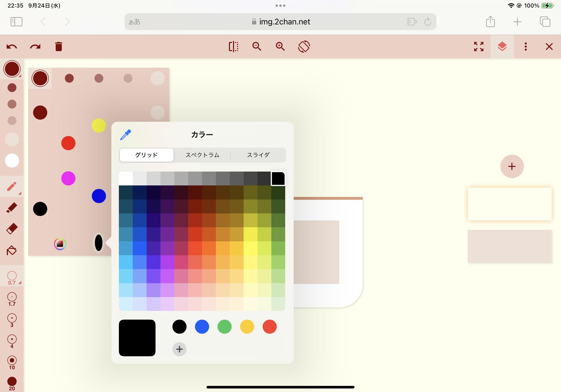561x392 pixels.
Task: Switch to the スライダ tab
Action: click(258, 155)
